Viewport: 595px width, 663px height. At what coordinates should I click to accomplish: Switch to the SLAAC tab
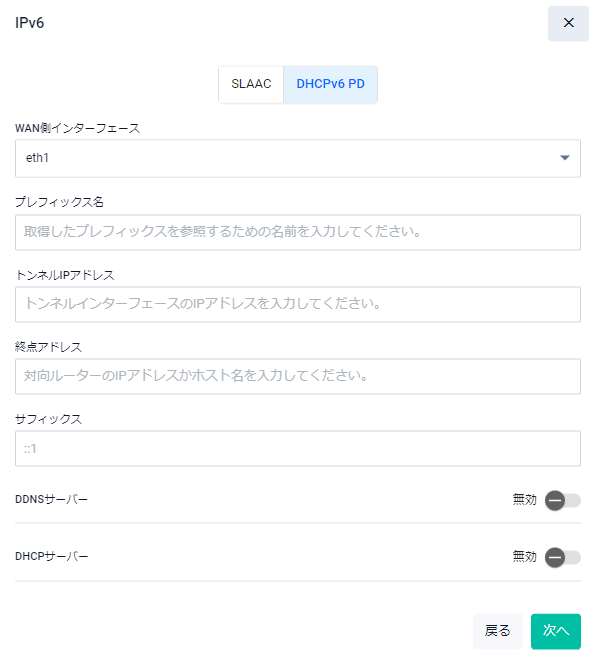point(251,84)
